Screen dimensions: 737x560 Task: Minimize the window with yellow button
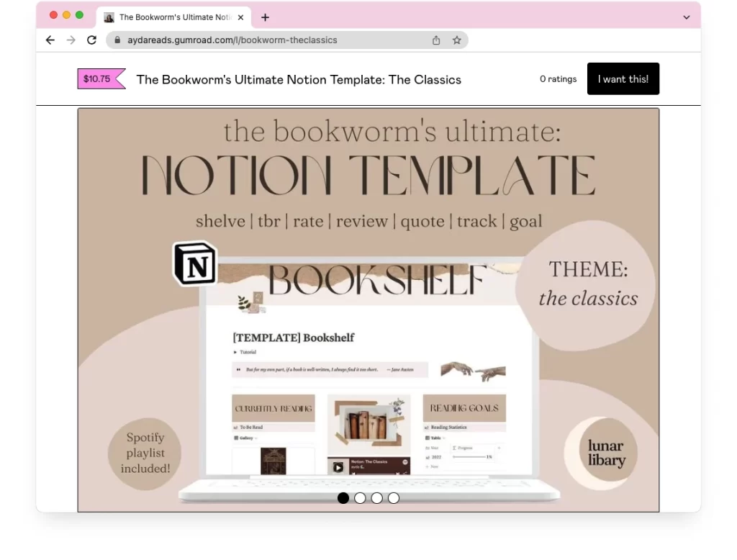(x=67, y=15)
